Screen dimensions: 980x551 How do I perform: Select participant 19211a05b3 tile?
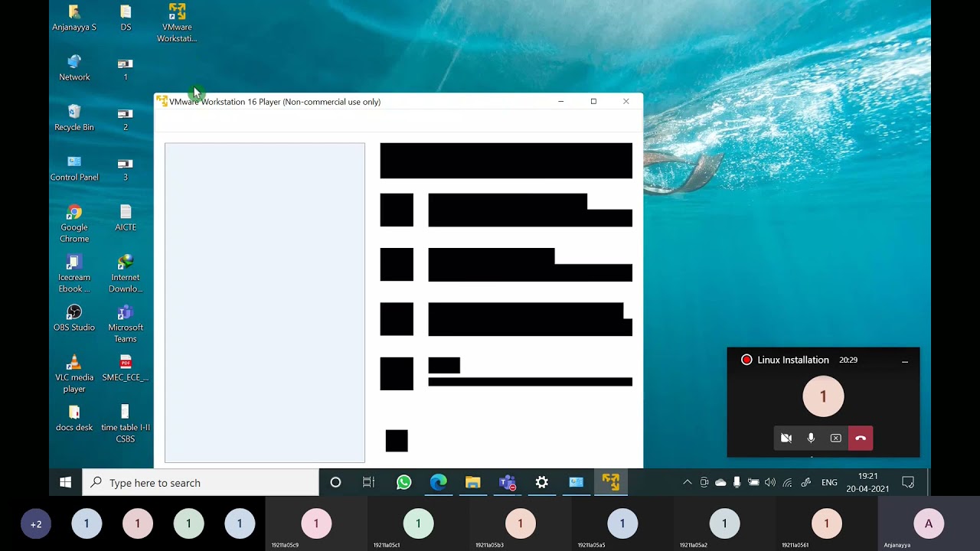tap(520, 524)
